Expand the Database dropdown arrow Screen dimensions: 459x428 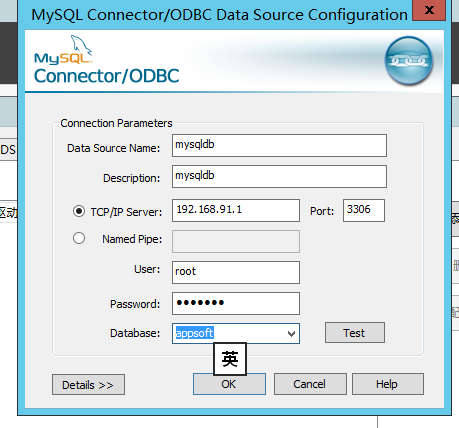291,333
